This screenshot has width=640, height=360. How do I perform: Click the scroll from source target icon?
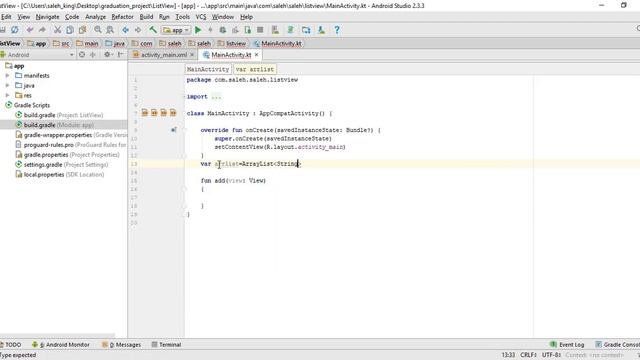[x=82, y=54]
